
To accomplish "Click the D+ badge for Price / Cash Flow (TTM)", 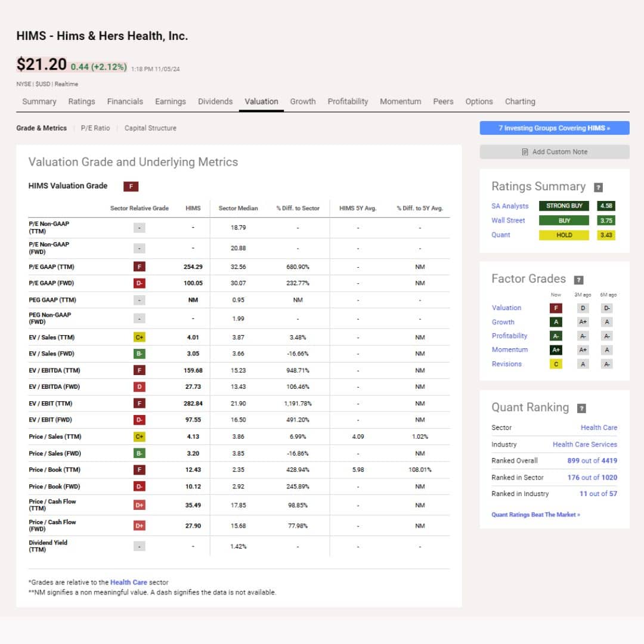I will pos(139,505).
